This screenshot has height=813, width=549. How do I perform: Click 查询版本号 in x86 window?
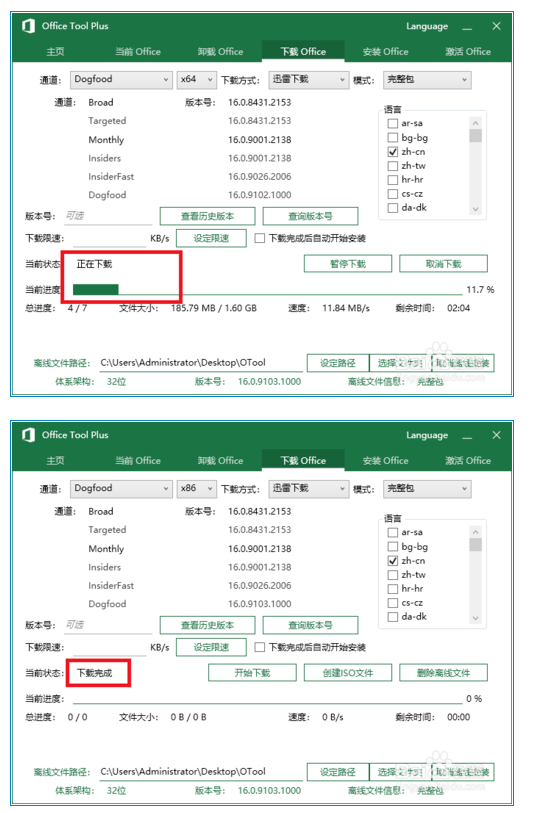(x=310, y=625)
